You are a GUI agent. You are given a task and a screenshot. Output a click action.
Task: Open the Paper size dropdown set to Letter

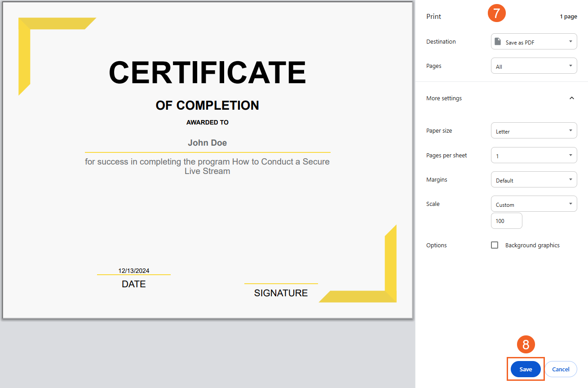[x=534, y=131]
